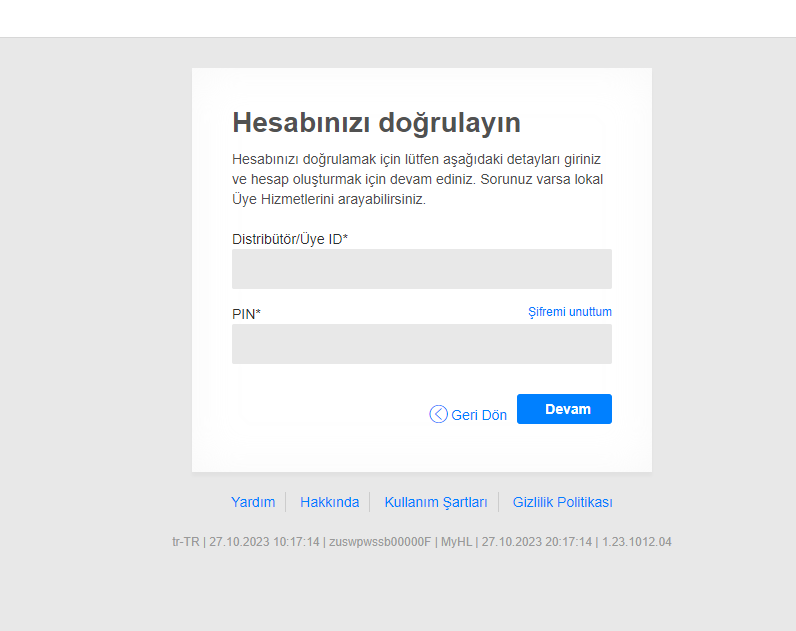Click the zuswpwssb00000F server text
The width and height of the screenshot is (796, 631).
380,542
